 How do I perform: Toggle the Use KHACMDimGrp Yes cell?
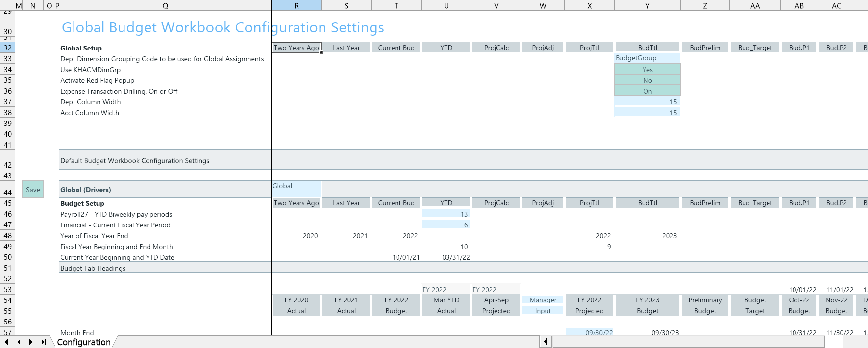(647, 70)
